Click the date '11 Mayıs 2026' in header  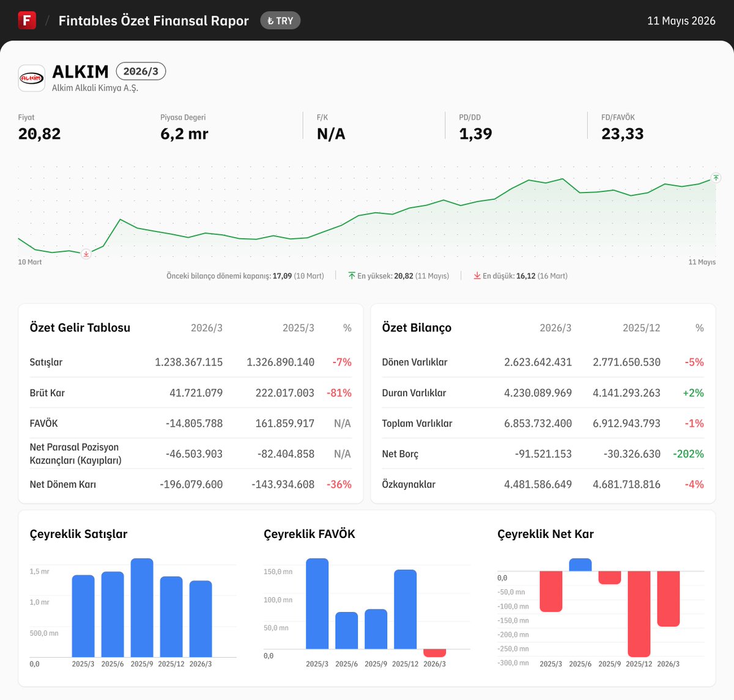[x=681, y=21]
